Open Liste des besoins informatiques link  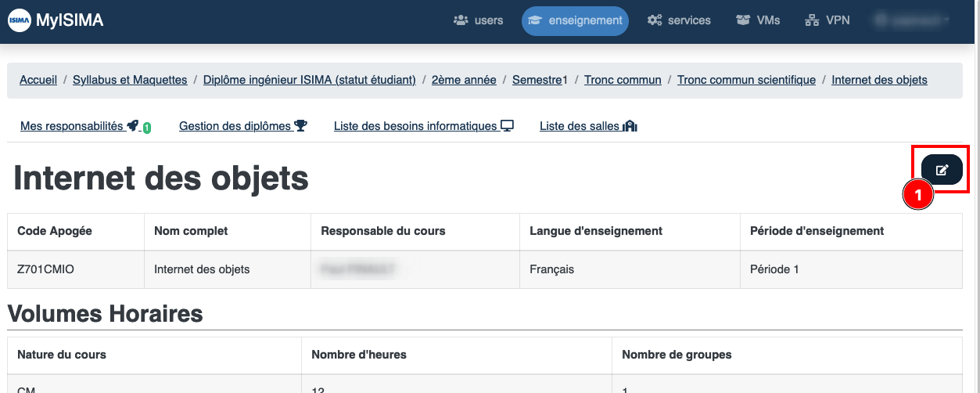pos(424,126)
